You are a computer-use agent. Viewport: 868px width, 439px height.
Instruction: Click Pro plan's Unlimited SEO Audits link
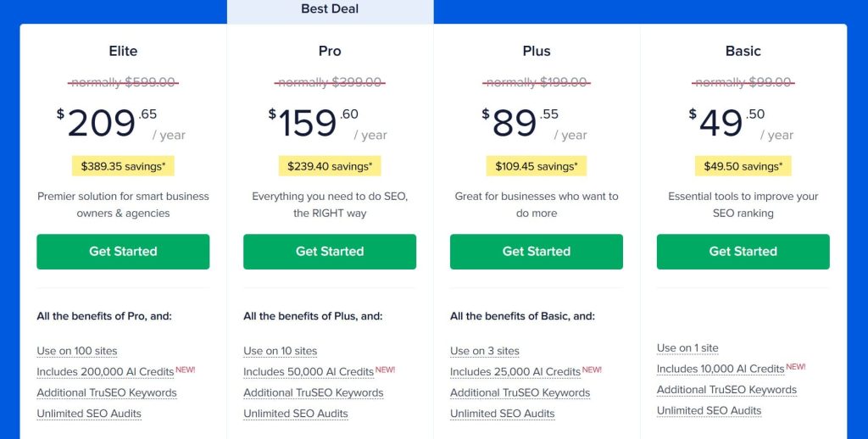click(296, 414)
